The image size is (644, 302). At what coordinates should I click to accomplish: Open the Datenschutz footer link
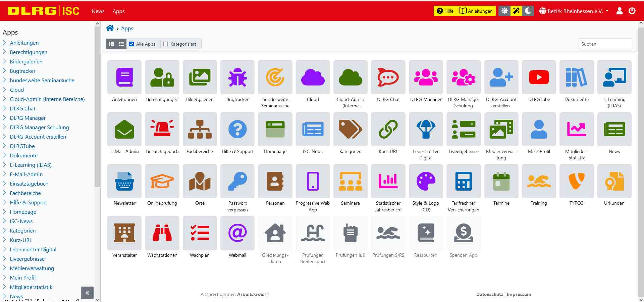[x=489, y=294]
